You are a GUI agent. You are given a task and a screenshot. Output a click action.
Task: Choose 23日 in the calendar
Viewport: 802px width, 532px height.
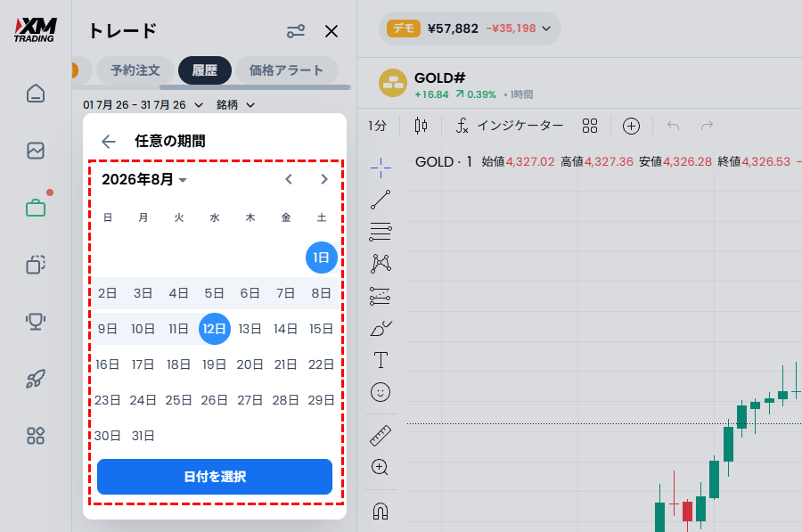108,400
